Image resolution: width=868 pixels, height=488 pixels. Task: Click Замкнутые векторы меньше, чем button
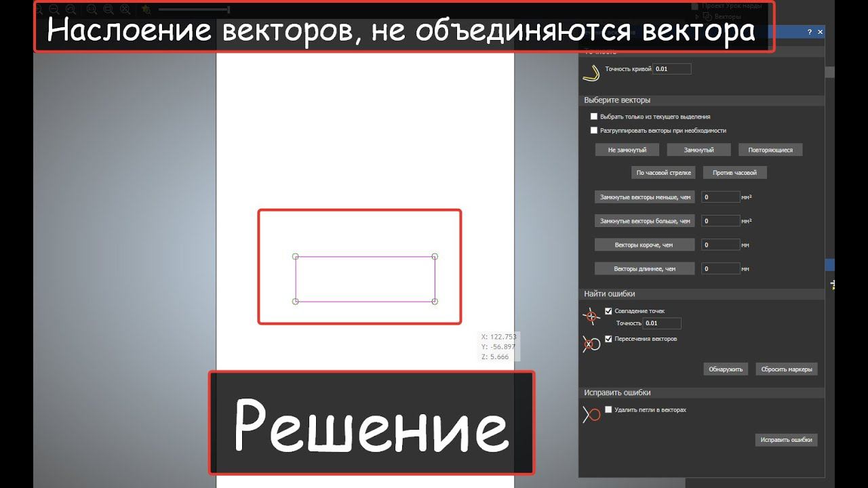point(645,197)
